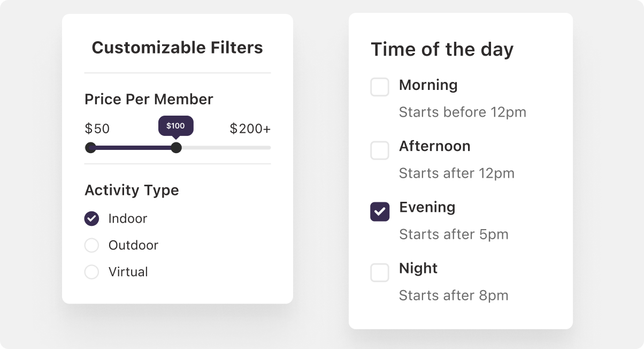Click the $200+ maximum price label
The width and height of the screenshot is (644, 349).
[250, 129]
